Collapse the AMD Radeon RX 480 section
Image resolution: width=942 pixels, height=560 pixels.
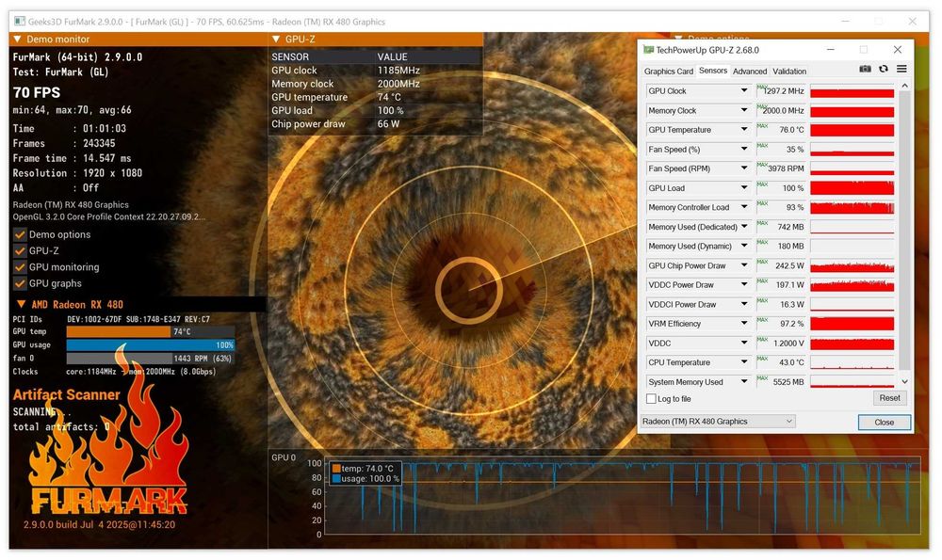tap(21, 305)
